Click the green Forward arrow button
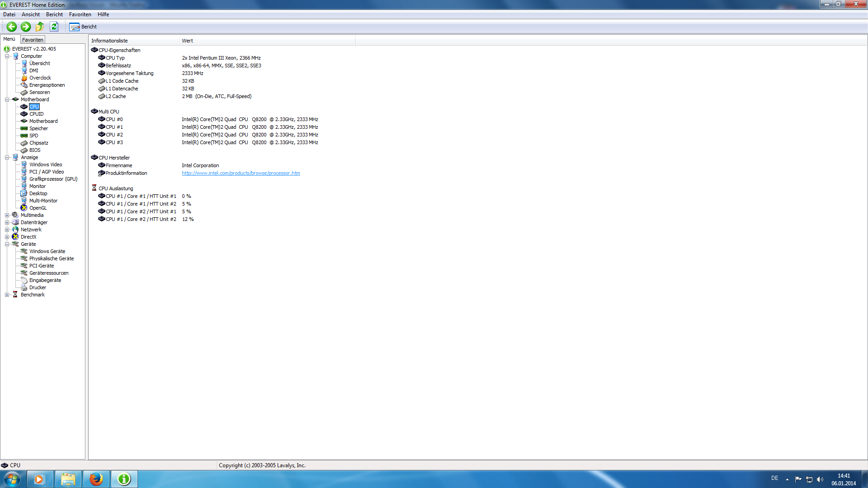The width and height of the screenshot is (868, 488). tap(26, 27)
